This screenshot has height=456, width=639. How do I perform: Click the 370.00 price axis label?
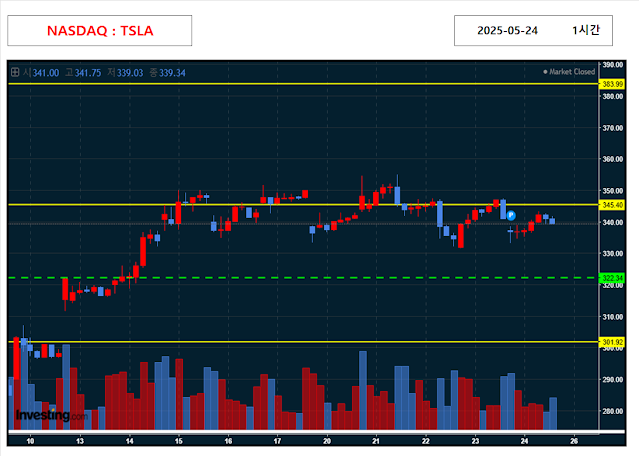(x=613, y=128)
